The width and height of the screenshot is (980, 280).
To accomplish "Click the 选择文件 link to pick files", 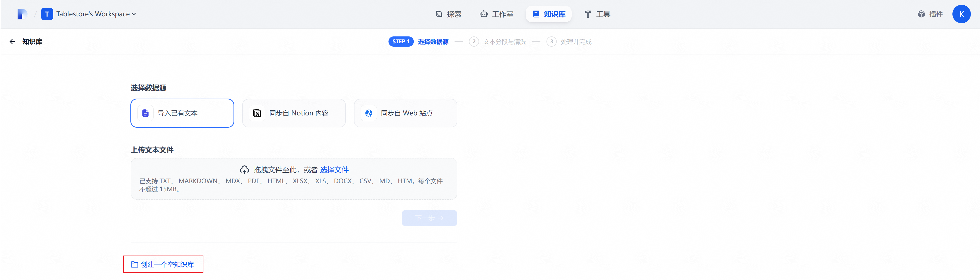I will (334, 169).
